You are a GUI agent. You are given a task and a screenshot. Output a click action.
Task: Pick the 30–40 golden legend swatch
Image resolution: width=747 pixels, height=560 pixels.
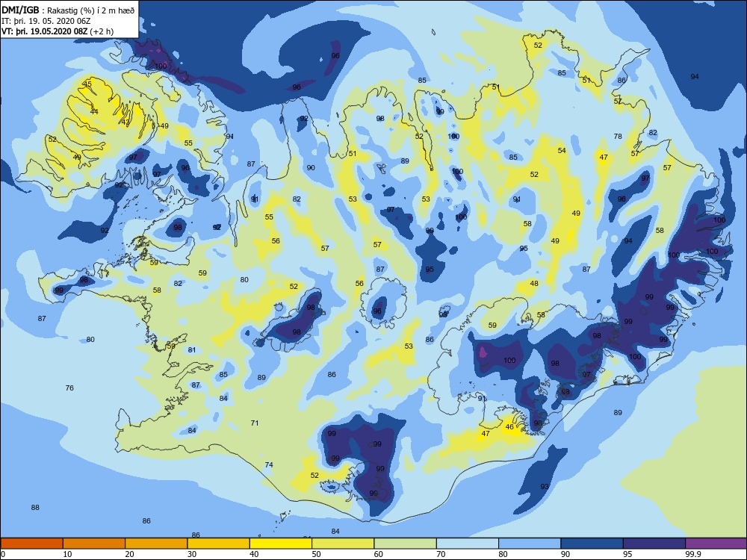[219, 544]
